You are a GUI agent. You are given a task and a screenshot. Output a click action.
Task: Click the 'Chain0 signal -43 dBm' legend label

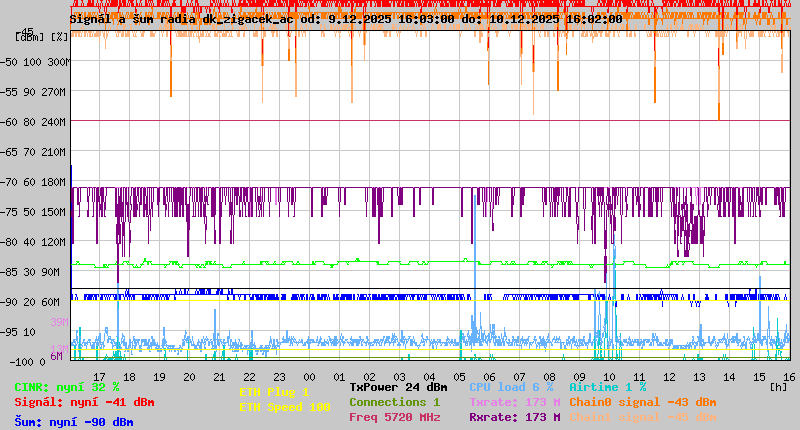(643, 402)
